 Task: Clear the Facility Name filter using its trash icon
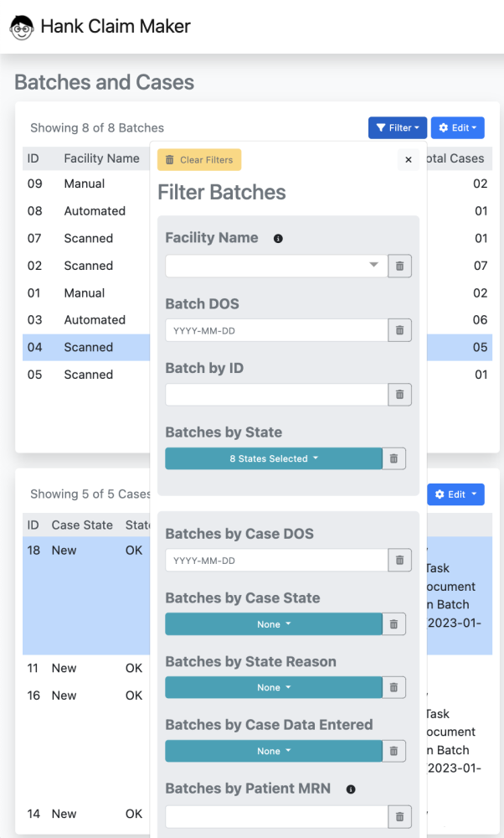[399, 266]
